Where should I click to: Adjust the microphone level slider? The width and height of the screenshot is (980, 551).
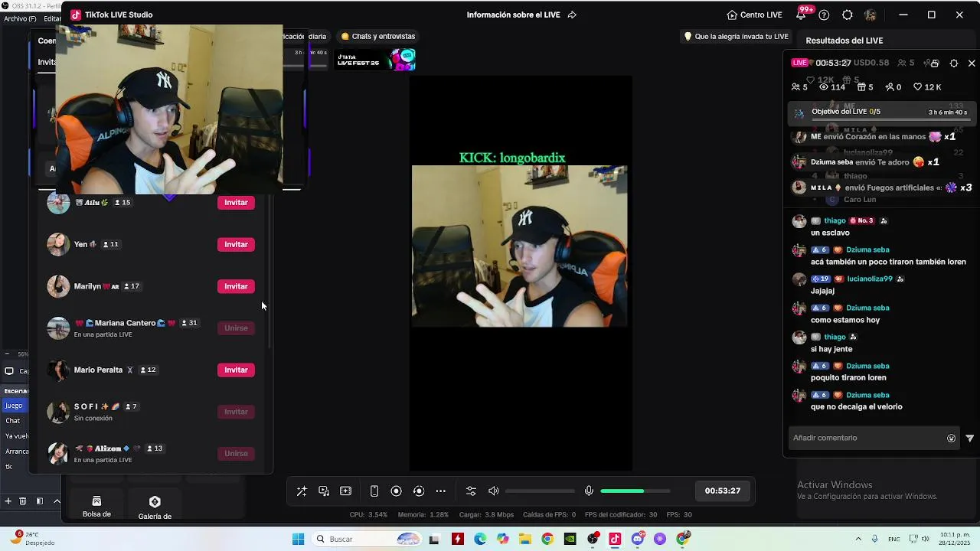click(x=635, y=491)
